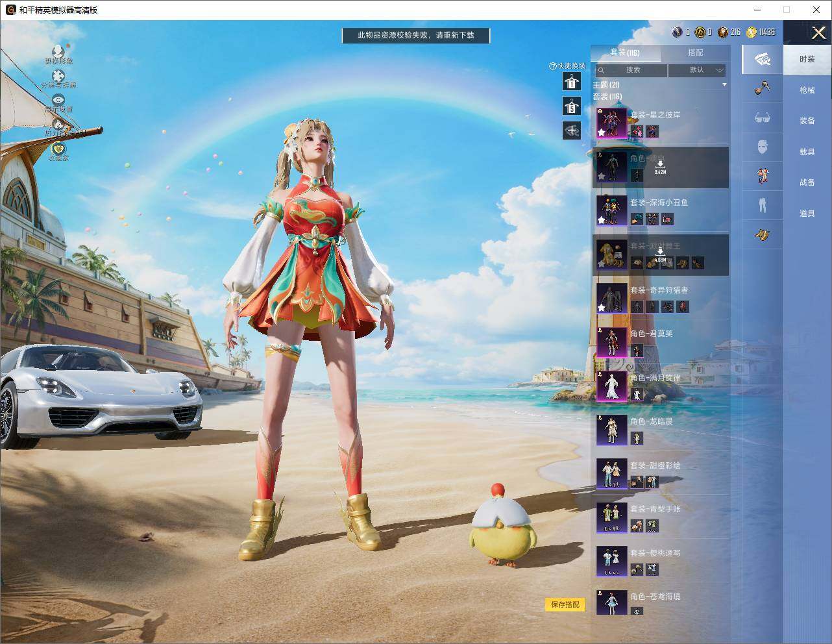The image size is (832, 644).
Task: Click the 分解与拆解 puzzle icon
Action: tap(58, 76)
